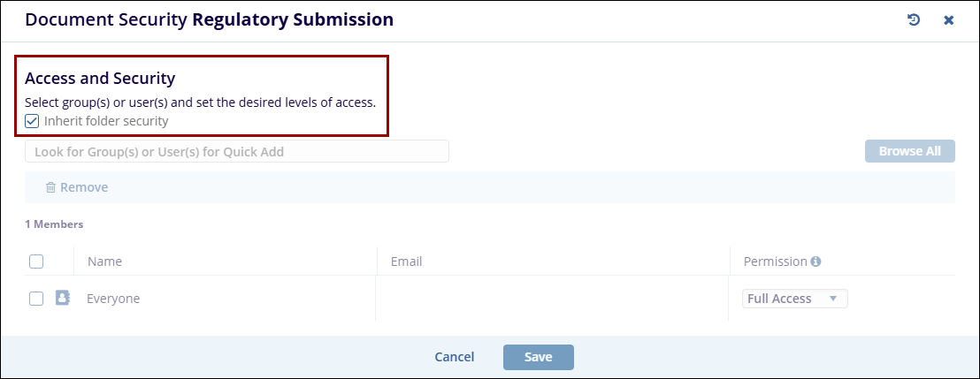Check the box for the Everyone row
The image size is (980, 379).
click(x=36, y=299)
